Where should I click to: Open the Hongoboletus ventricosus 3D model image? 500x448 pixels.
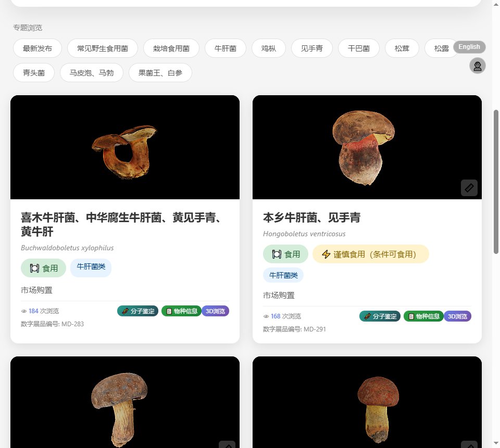tap(367, 147)
